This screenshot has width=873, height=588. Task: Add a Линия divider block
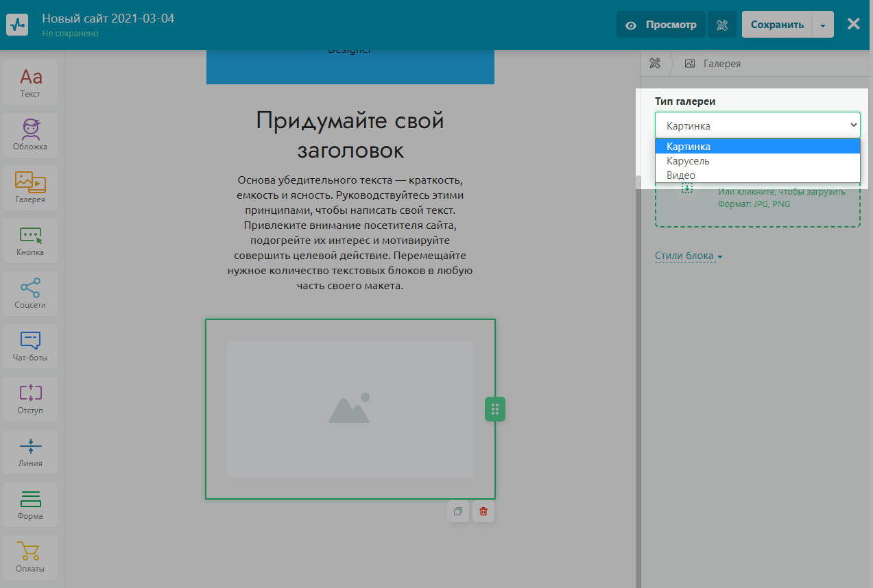pos(30,452)
